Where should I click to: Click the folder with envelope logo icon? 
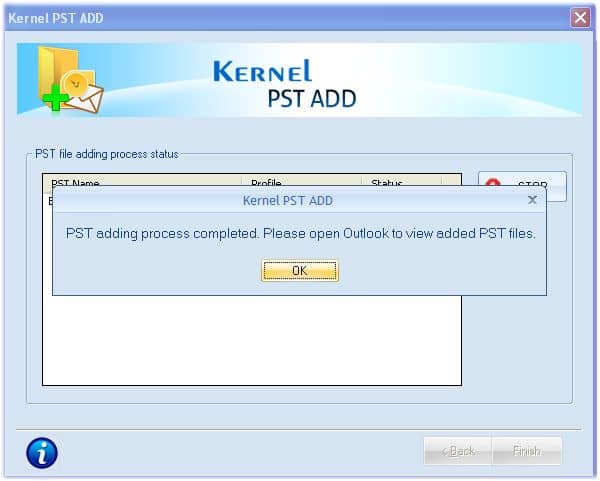pyautogui.click(x=70, y=80)
